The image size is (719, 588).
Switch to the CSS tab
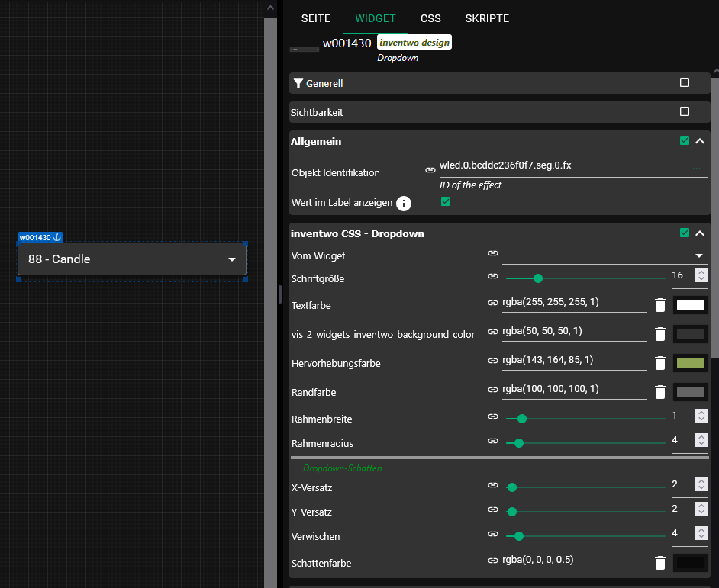(x=430, y=18)
